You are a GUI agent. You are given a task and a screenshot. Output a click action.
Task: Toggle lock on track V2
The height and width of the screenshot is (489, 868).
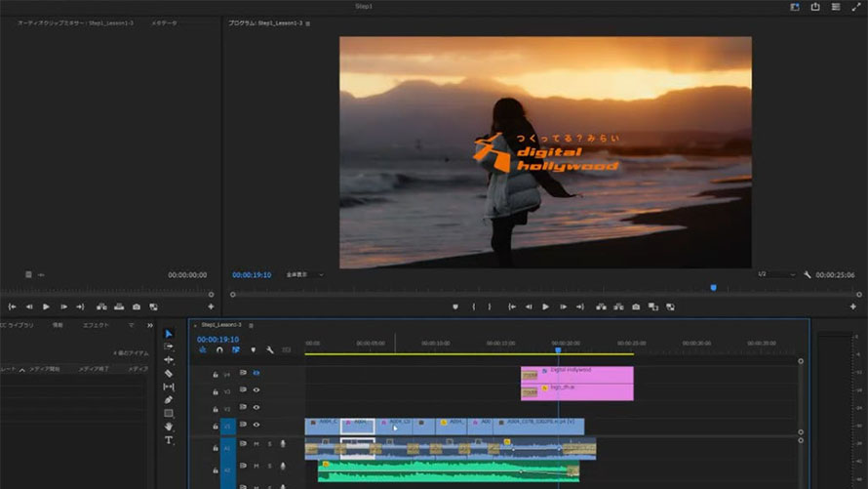click(215, 408)
